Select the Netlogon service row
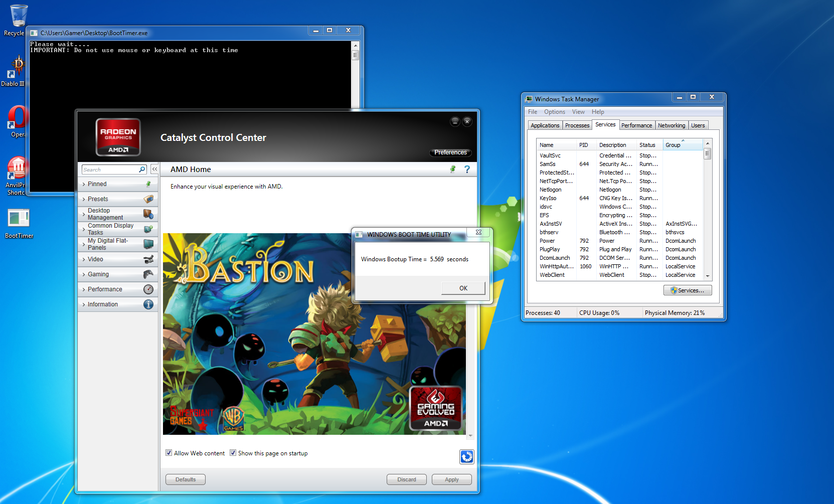The image size is (834, 504). coord(620,190)
